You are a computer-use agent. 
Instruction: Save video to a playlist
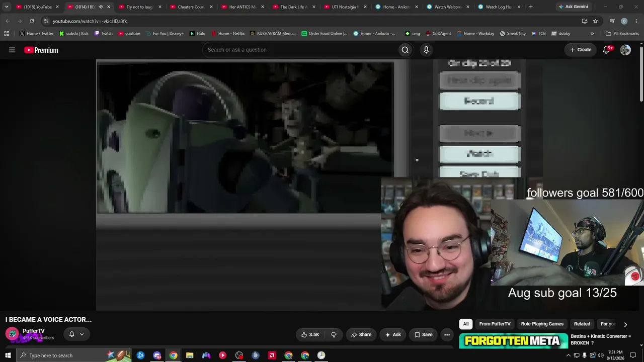pos(423,335)
